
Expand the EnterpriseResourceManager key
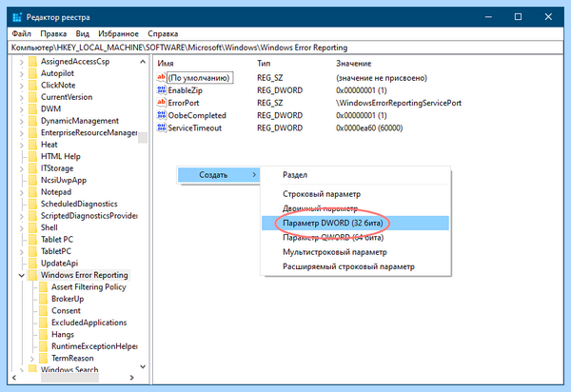click(22, 133)
